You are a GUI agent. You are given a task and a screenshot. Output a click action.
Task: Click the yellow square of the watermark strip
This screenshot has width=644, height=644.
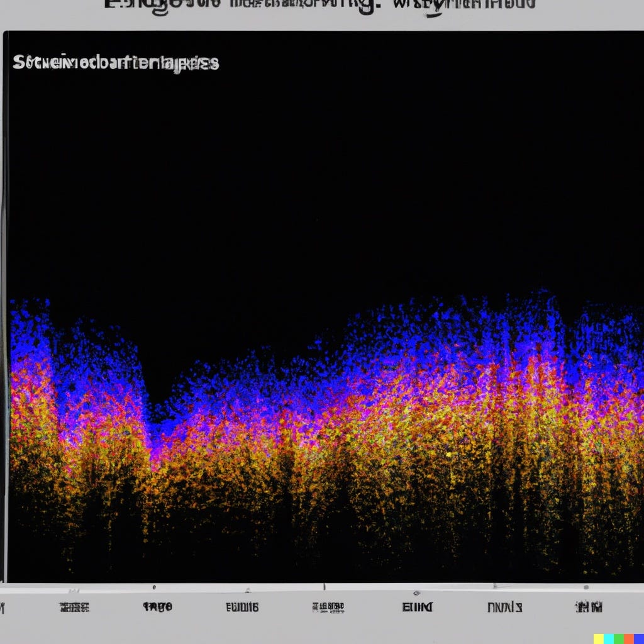[599, 638]
